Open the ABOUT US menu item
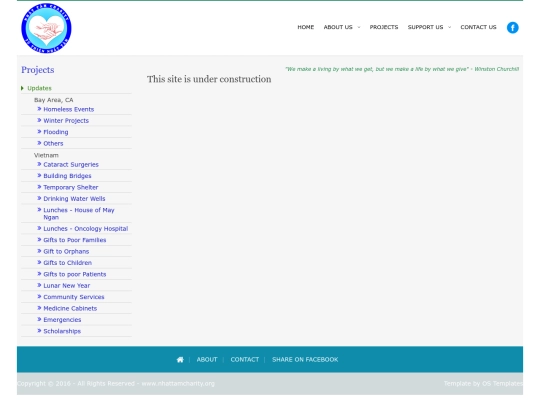The width and height of the screenshot is (540, 405). point(338,27)
